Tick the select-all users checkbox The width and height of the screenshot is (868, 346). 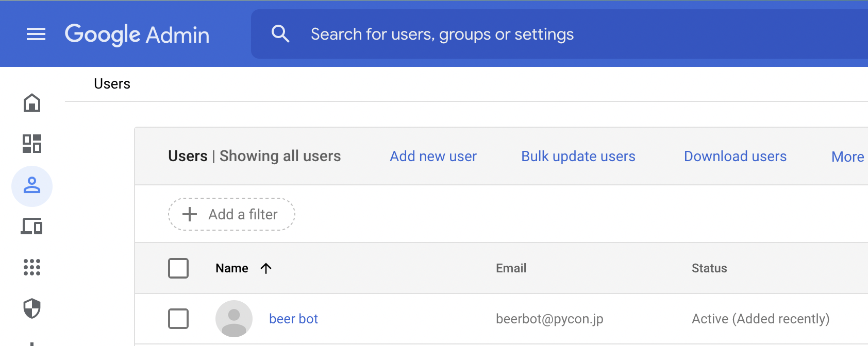click(x=178, y=268)
